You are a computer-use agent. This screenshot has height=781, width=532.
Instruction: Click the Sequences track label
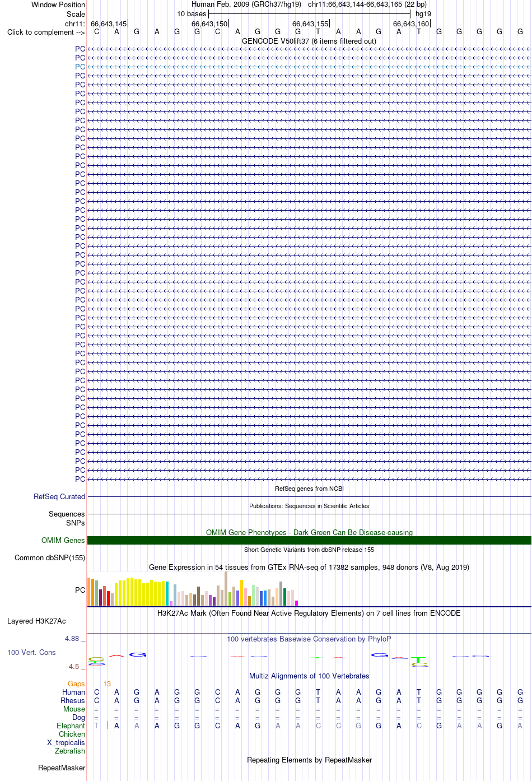pyautogui.click(x=67, y=514)
